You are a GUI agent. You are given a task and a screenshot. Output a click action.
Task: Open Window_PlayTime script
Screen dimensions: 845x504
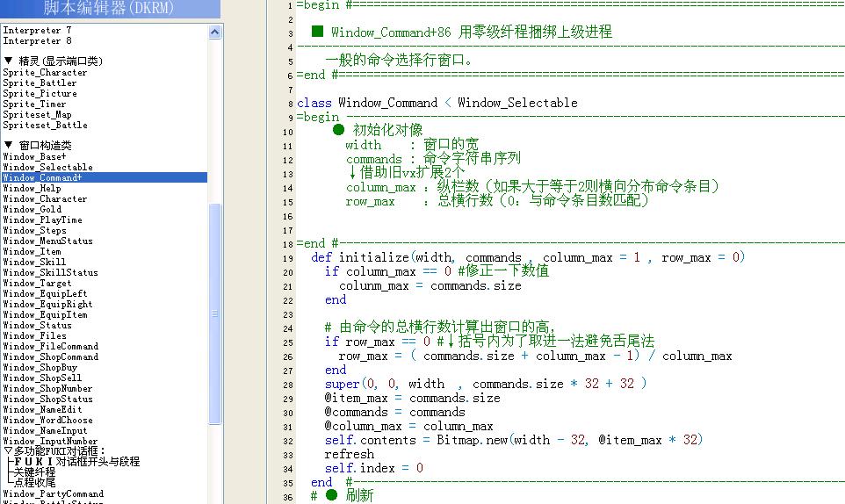[x=42, y=220]
